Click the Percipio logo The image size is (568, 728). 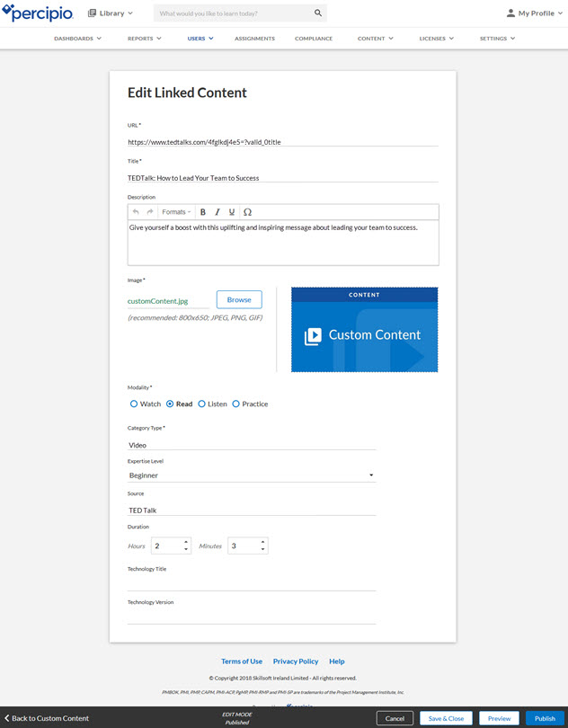pos(39,13)
